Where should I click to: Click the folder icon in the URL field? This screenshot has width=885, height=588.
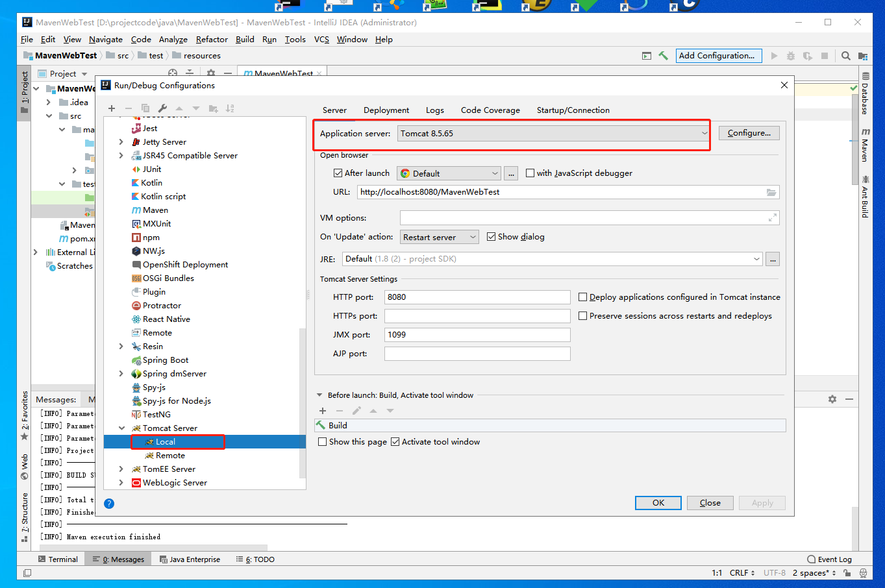(771, 192)
